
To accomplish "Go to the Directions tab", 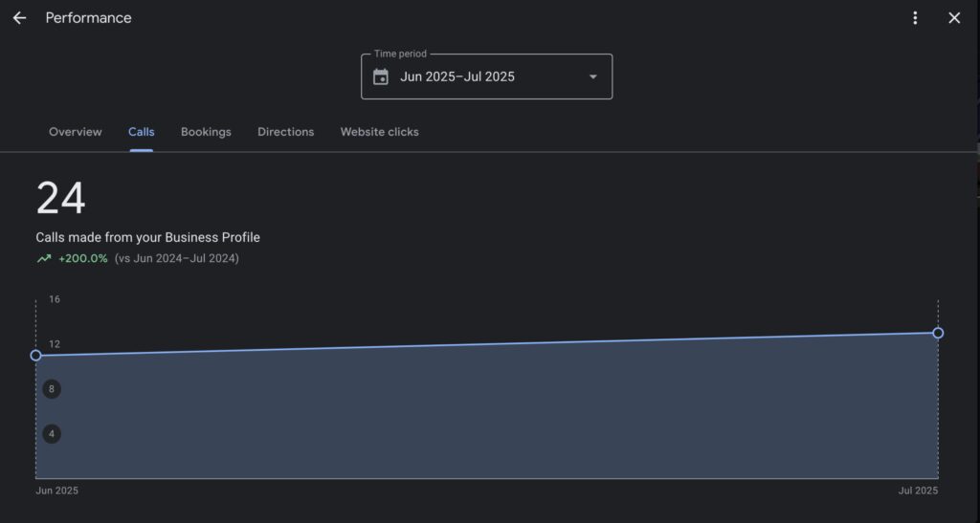I will (x=285, y=132).
